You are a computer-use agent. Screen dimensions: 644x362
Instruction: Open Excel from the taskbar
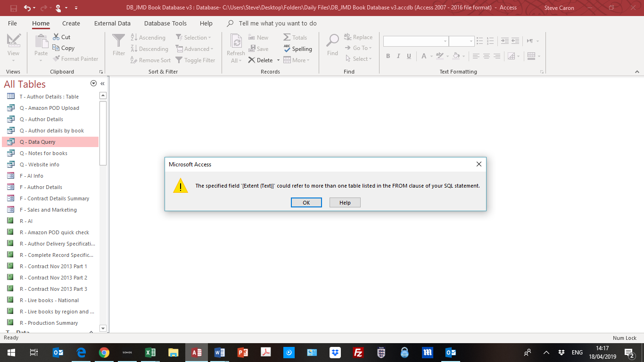pos(150,352)
